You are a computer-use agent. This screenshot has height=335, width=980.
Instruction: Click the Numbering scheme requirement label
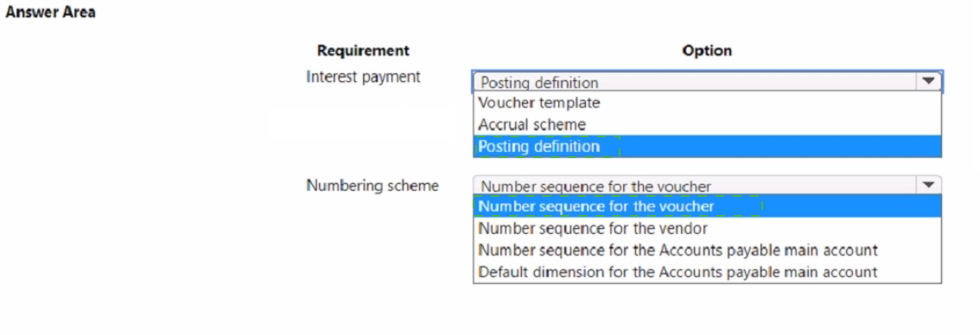(372, 186)
